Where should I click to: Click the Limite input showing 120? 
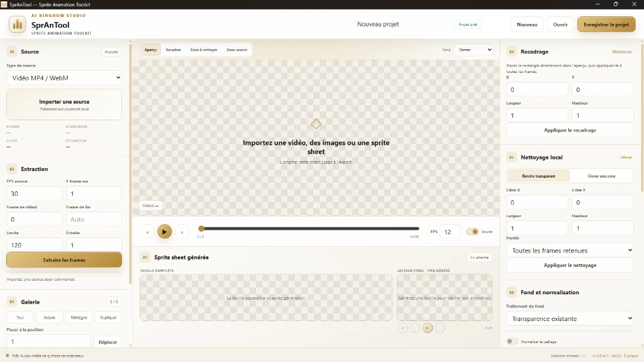tap(34, 245)
